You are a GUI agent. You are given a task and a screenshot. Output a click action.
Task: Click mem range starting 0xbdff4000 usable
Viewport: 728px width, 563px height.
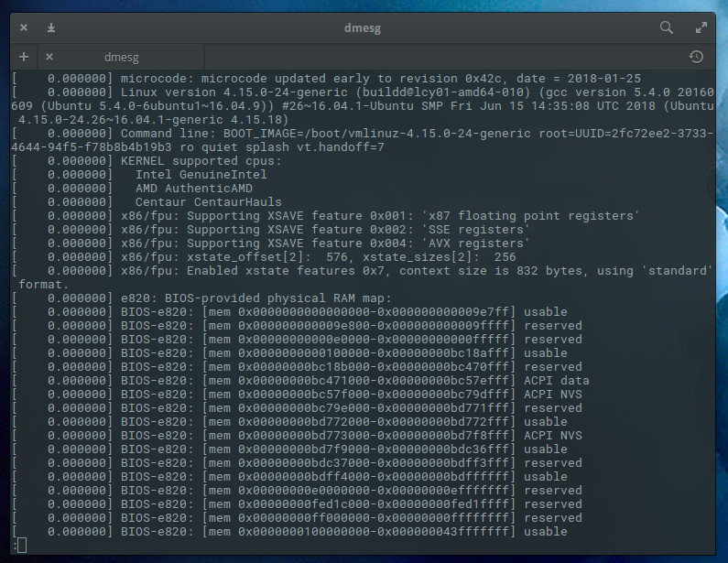click(x=289, y=477)
